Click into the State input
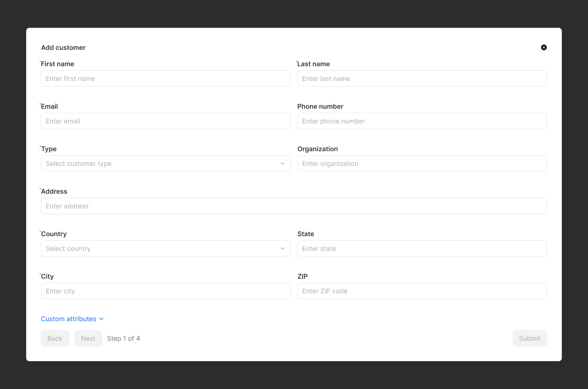 click(422, 248)
